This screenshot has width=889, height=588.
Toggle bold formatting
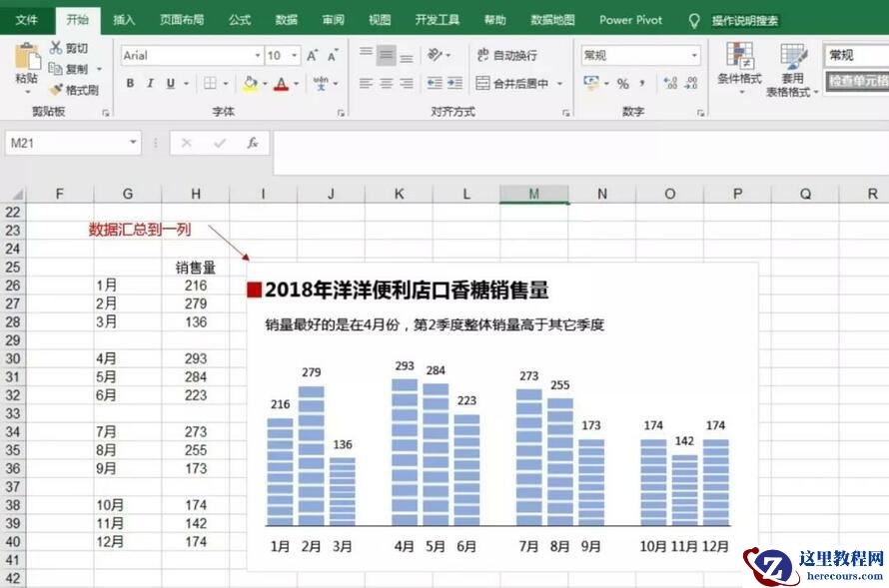point(130,84)
